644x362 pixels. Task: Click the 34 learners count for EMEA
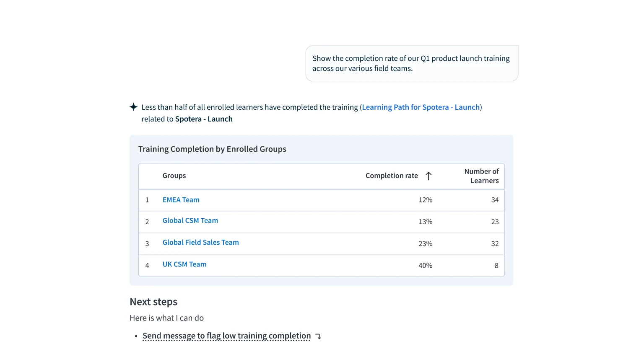coord(495,200)
